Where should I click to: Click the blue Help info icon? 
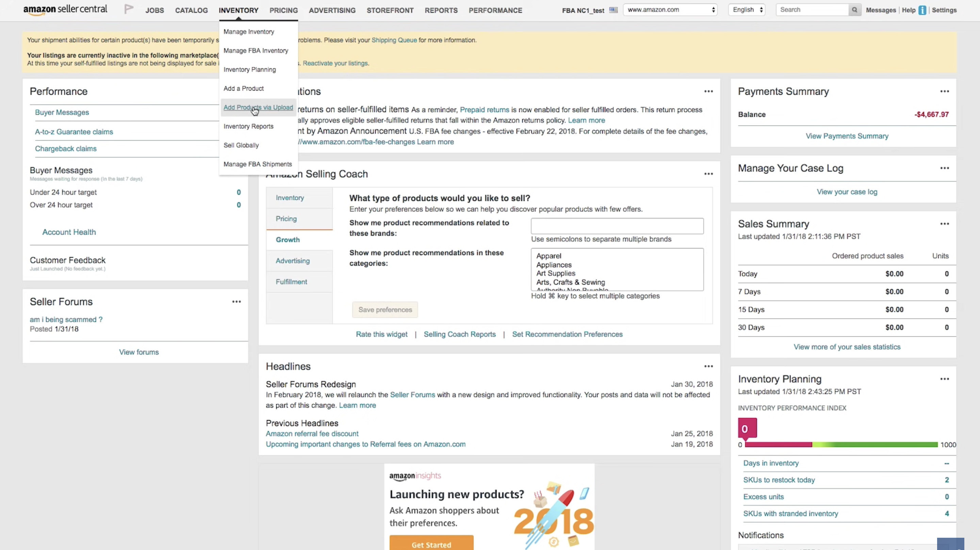coord(922,10)
